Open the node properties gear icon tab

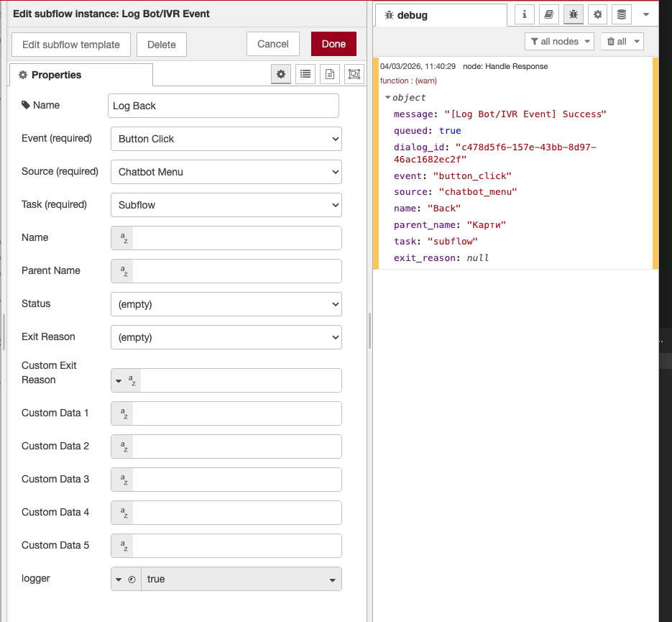coord(281,74)
